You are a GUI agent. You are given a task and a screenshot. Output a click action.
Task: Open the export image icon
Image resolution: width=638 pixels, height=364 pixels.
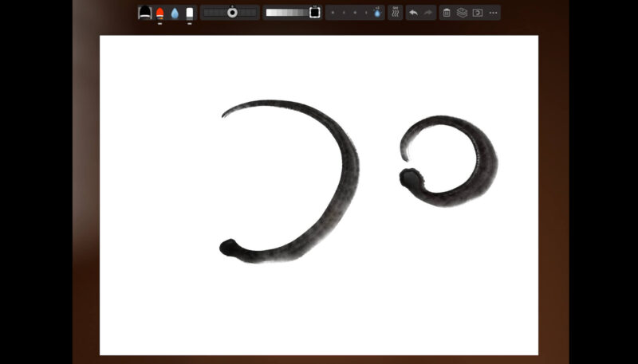coord(477,13)
